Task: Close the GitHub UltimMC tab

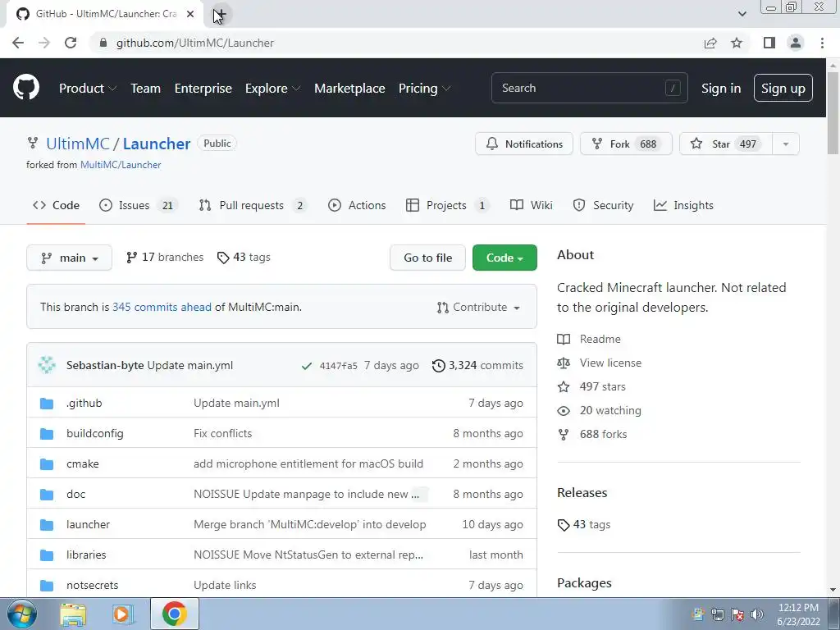Action: pyautogui.click(x=190, y=15)
